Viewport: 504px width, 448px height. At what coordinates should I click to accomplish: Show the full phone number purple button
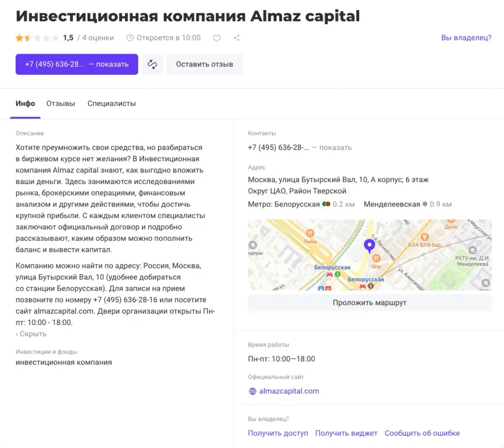(77, 64)
